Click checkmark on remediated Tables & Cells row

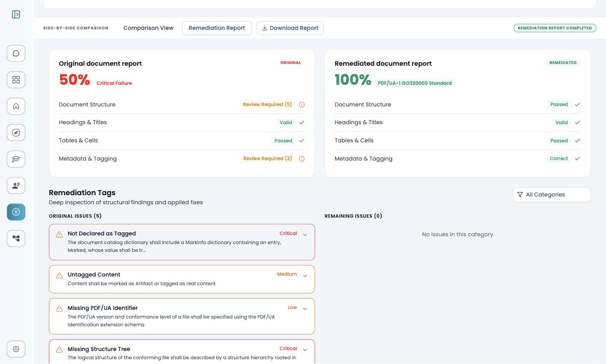(x=577, y=140)
